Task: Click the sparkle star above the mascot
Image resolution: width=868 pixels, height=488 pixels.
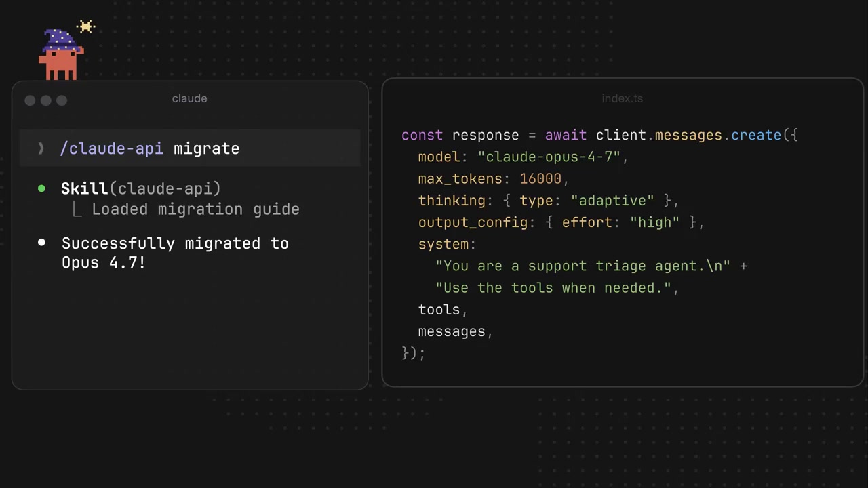Action: [86, 26]
